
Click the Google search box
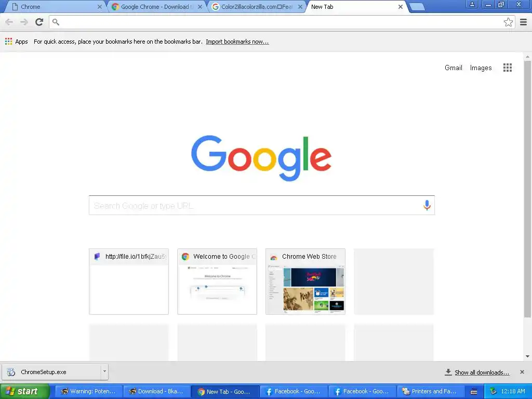click(262, 205)
